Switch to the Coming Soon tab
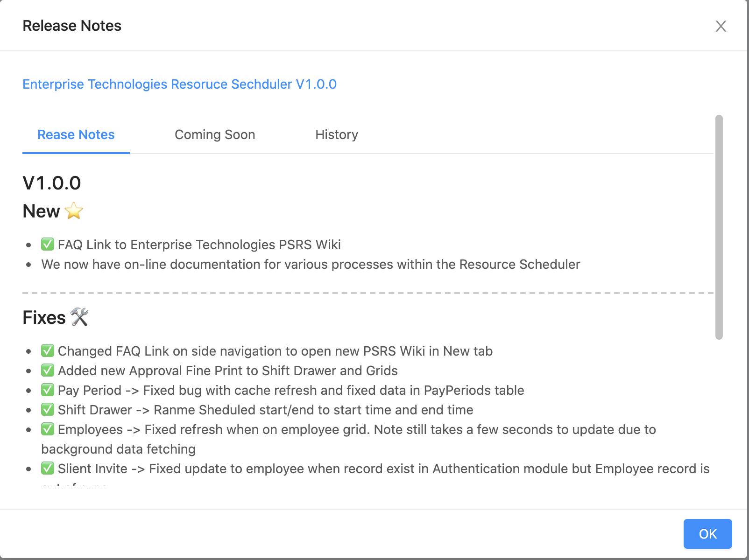The width and height of the screenshot is (749, 560). point(215,134)
